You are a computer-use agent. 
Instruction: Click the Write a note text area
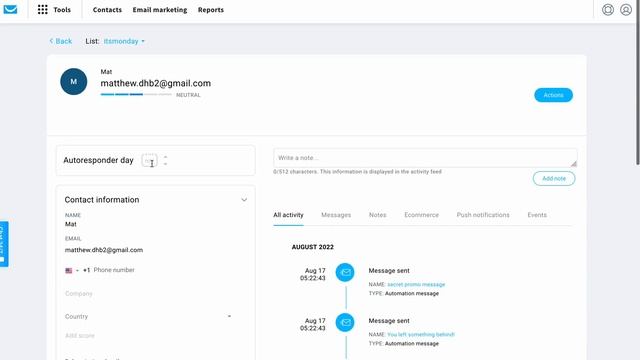click(425, 158)
